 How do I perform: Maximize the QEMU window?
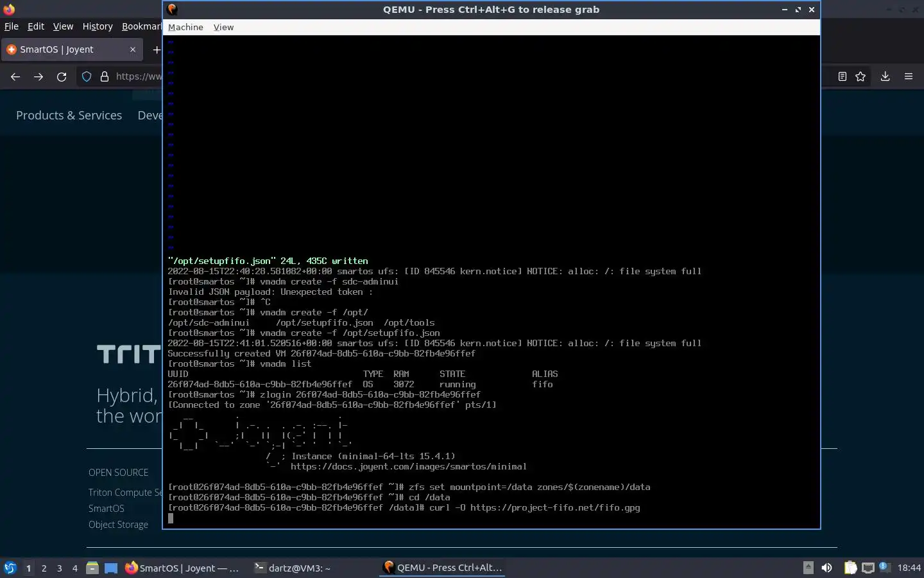pyautogui.click(x=798, y=10)
